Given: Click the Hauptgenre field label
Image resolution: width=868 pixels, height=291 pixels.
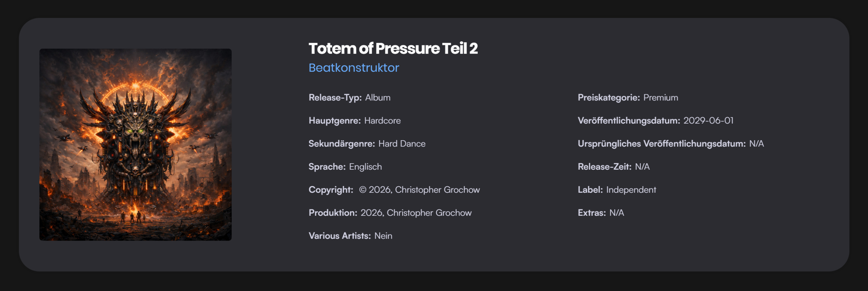Looking at the screenshot, I should 334,121.
